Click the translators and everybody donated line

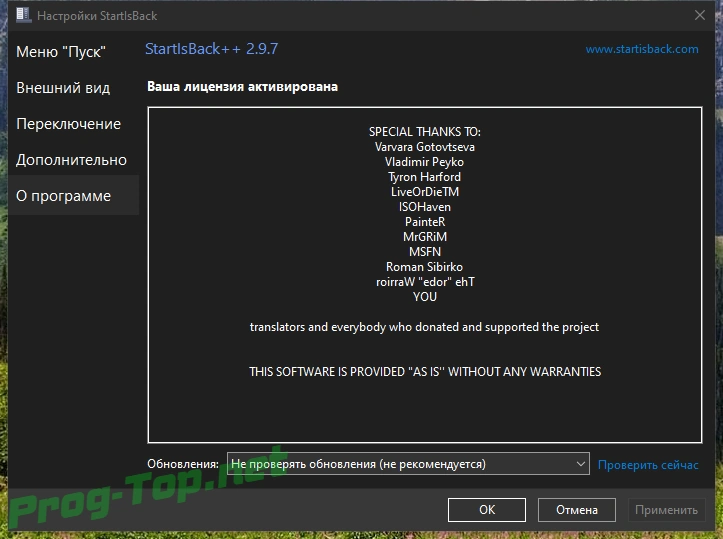425,327
